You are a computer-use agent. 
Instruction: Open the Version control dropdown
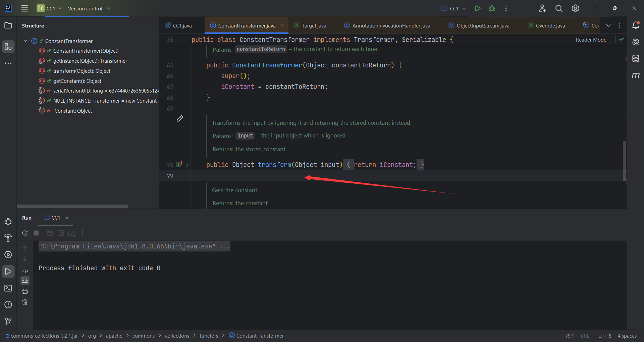(89, 8)
